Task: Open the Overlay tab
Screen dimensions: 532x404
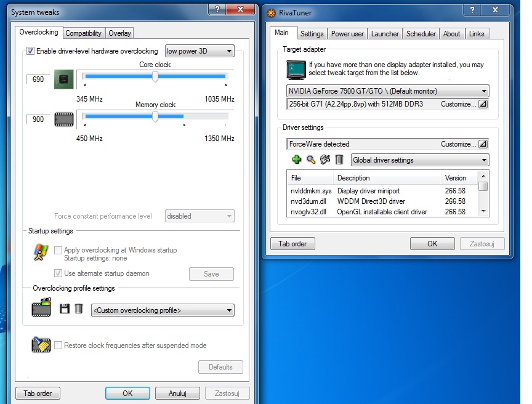Action: pos(119,33)
